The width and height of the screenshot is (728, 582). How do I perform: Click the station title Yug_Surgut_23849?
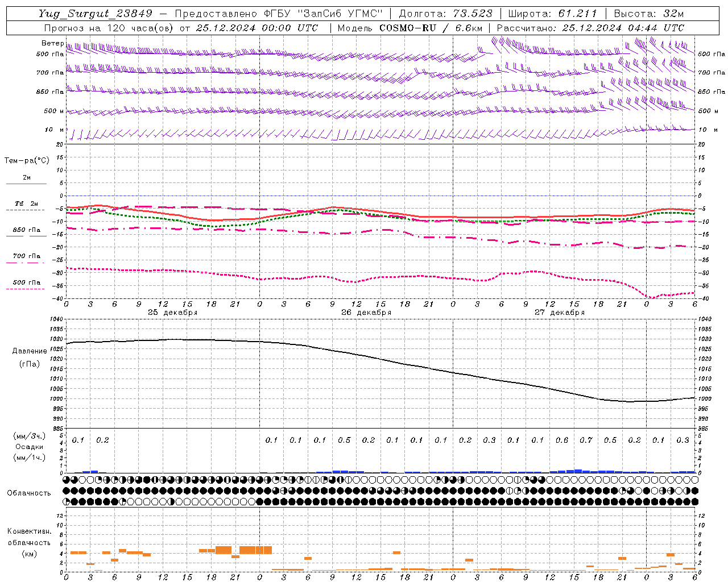click(96, 14)
